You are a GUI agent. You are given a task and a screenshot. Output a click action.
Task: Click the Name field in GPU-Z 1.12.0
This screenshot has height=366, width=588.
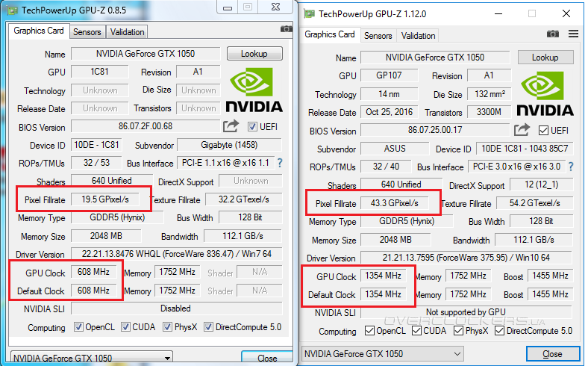(435, 58)
